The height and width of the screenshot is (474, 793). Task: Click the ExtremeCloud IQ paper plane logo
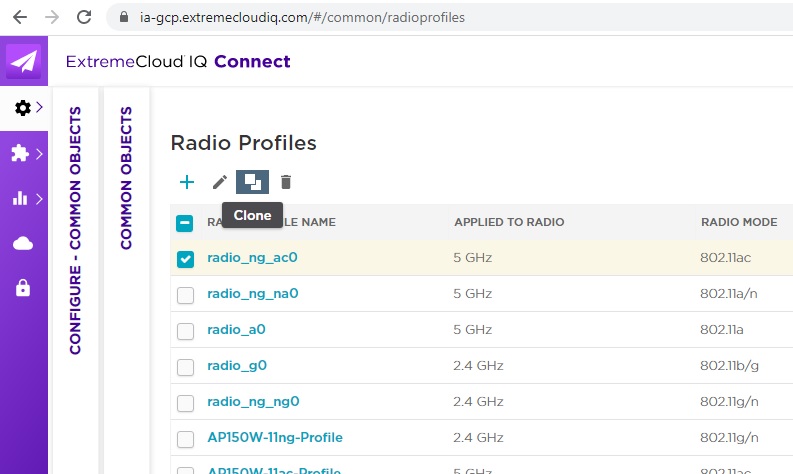tap(23, 62)
